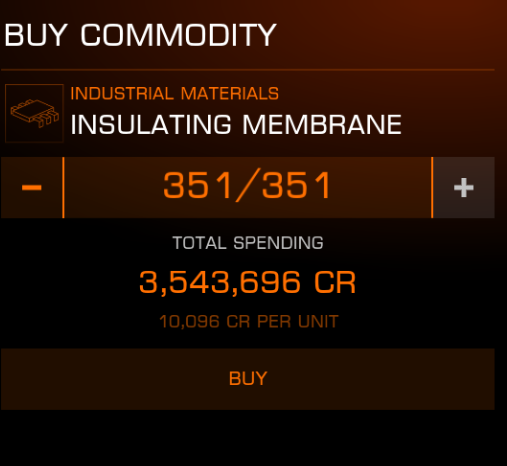Click the word COMMODITY in the title
Screen dimensions: 507x466
click(x=178, y=35)
